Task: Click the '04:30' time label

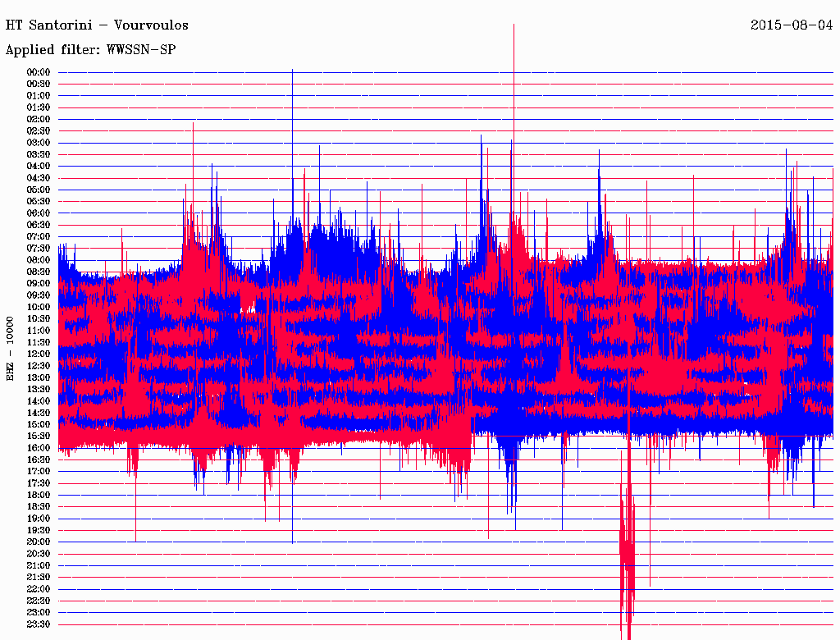Action: (x=39, y=178)
